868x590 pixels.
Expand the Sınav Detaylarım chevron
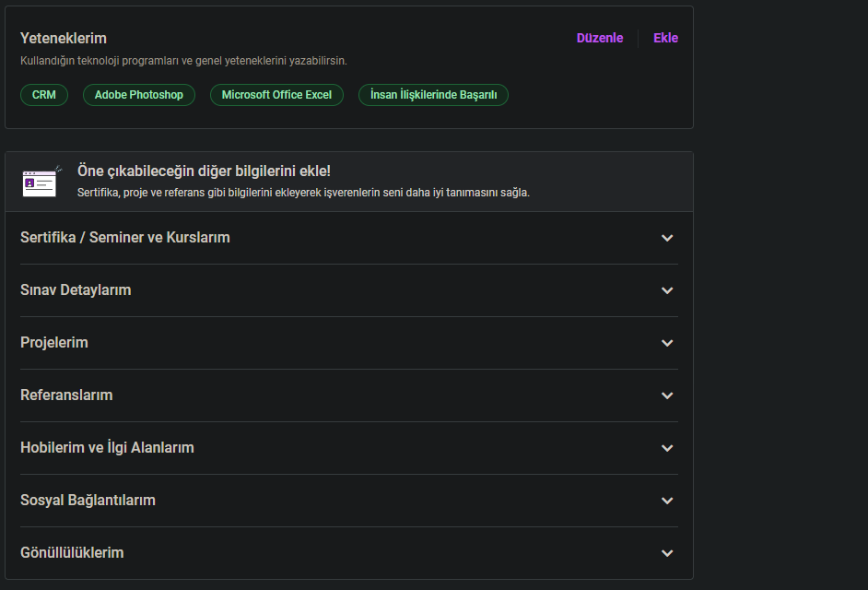(x=667, y=290)
